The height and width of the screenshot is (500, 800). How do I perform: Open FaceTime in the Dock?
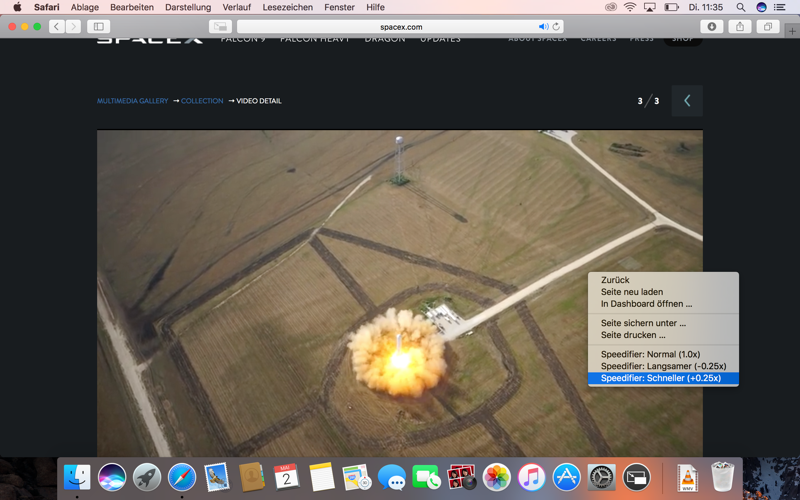(x=427, y=478)
